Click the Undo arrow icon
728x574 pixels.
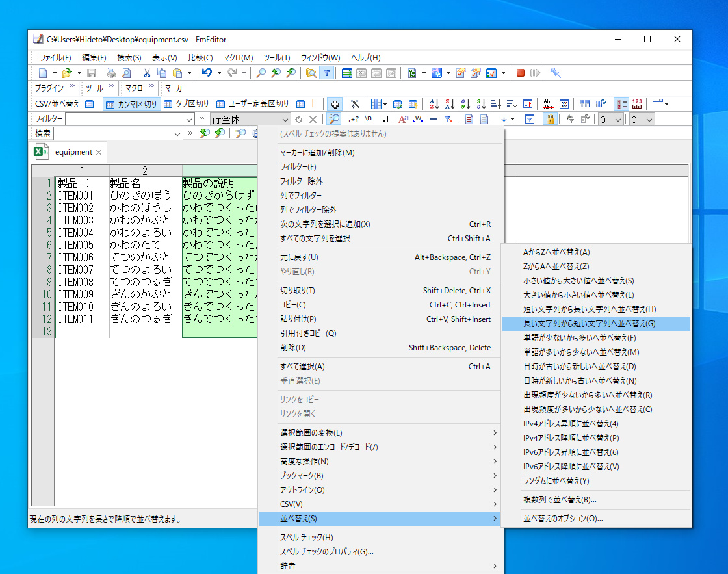[x=207, y=73]
